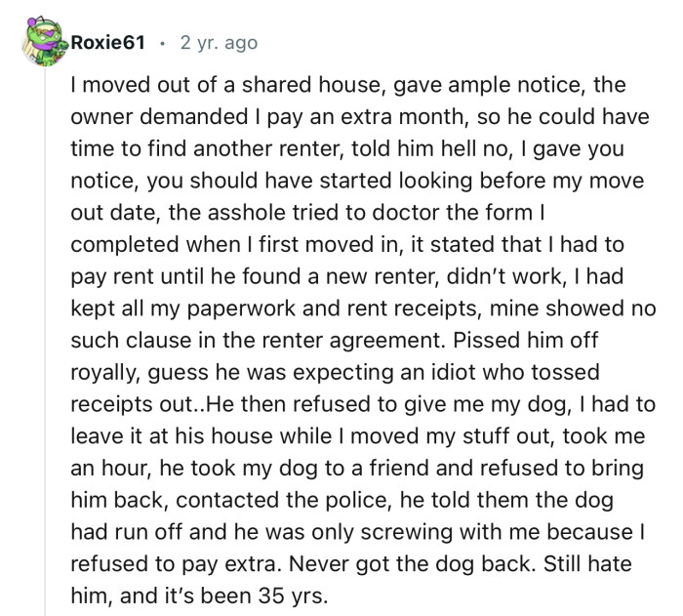Click the line starting 'him back, contacted the police'
The width and height of the screenshot is (683, 616).
(x=341, y=500)
